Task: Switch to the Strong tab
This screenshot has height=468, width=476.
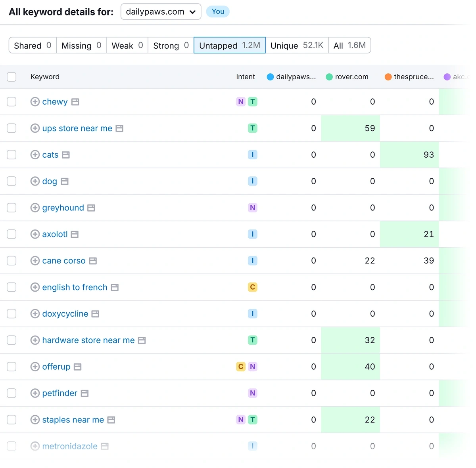Action: (171, 46)
